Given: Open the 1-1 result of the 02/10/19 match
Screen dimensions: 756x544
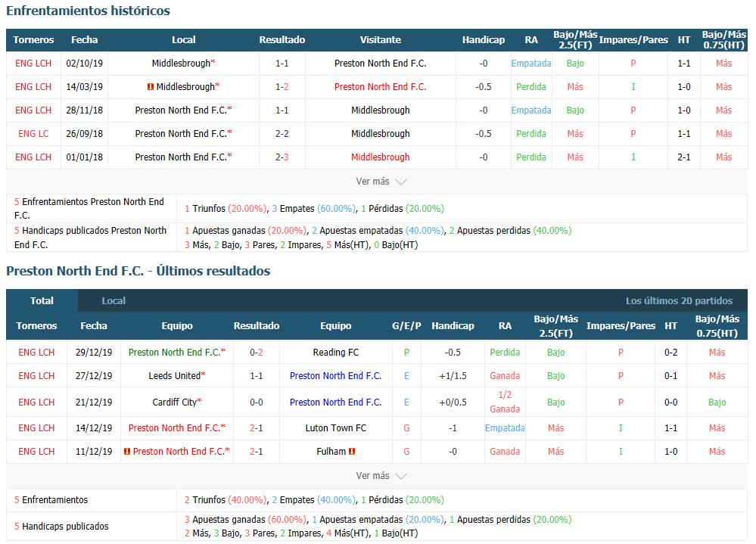Looking at the screenshot, I should pyautogui.click(x=282, y=63).
